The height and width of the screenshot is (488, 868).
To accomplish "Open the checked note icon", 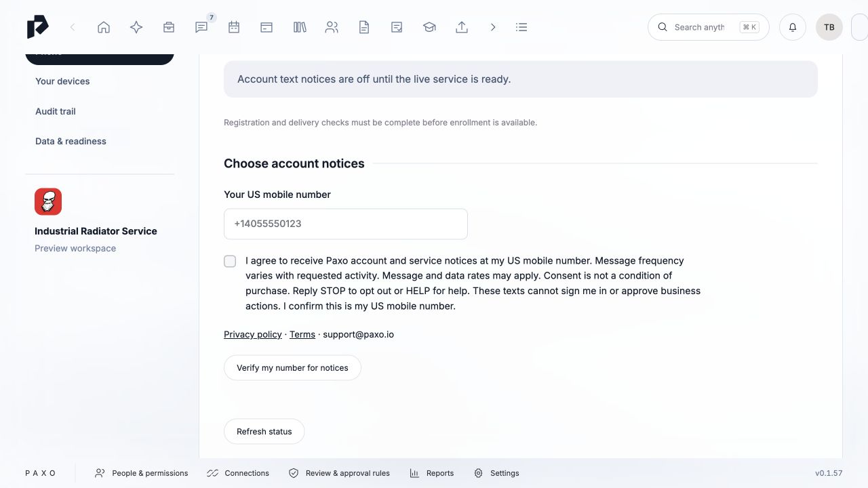I will [x=397, y=27].
